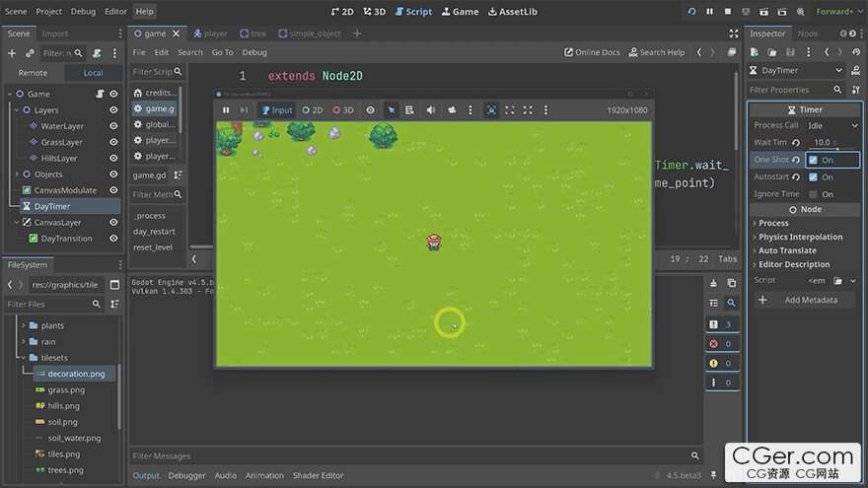Click the instantiate child scene link icon
This screenshot has height=488, width=868.
30,53
